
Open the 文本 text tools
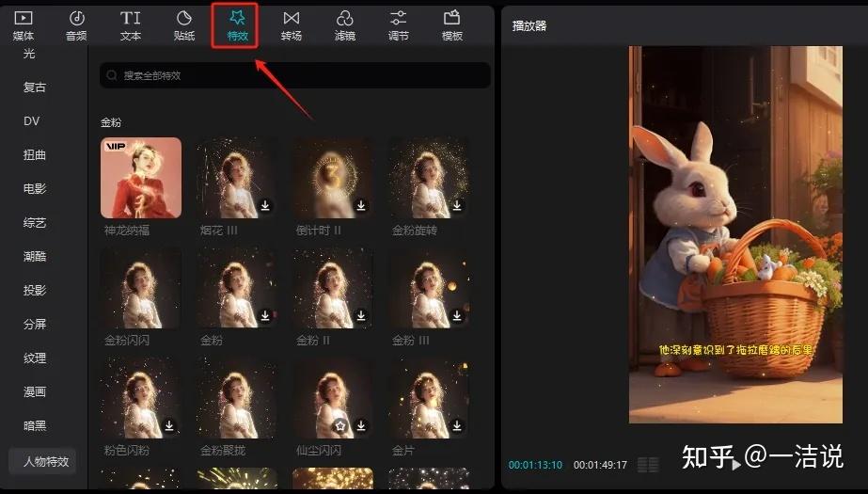tap(131, 24)
